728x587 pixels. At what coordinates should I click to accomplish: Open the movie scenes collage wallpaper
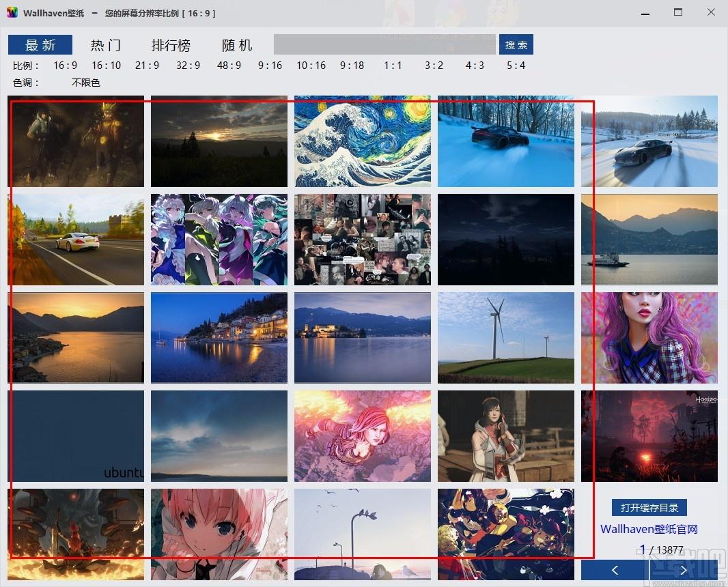click(x=363, y=240)
